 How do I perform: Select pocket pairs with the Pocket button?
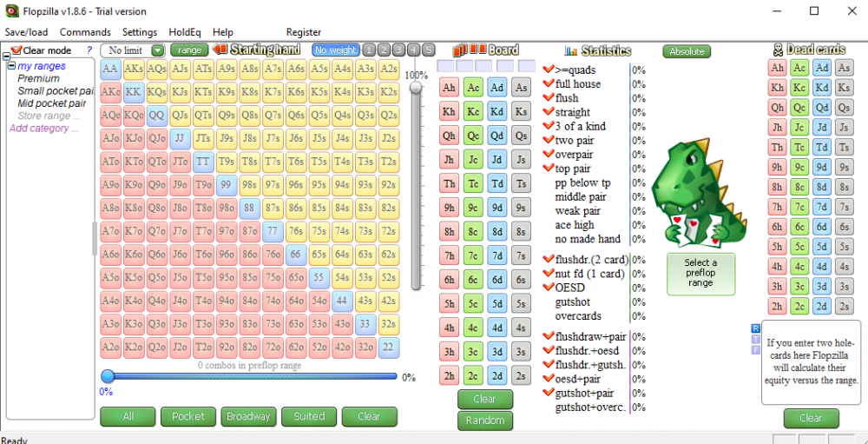pyautogui.click(x=188, y=416)
